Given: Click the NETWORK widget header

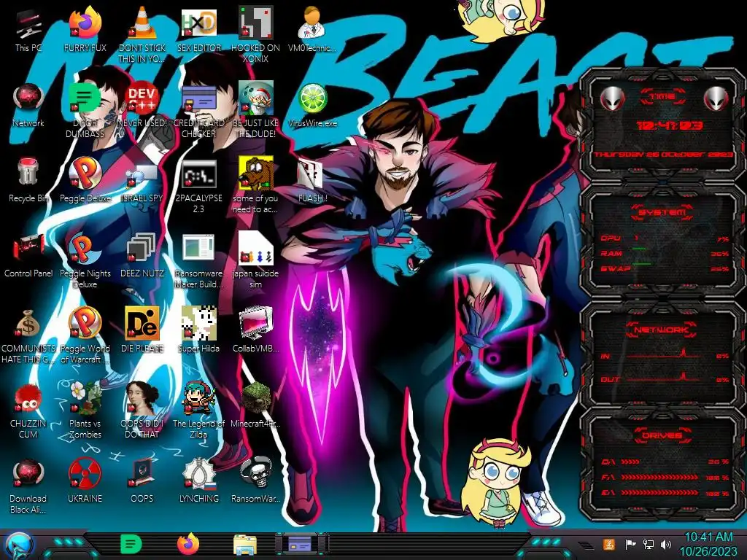Looking at the screenshot, I should (x=662, y=330).
